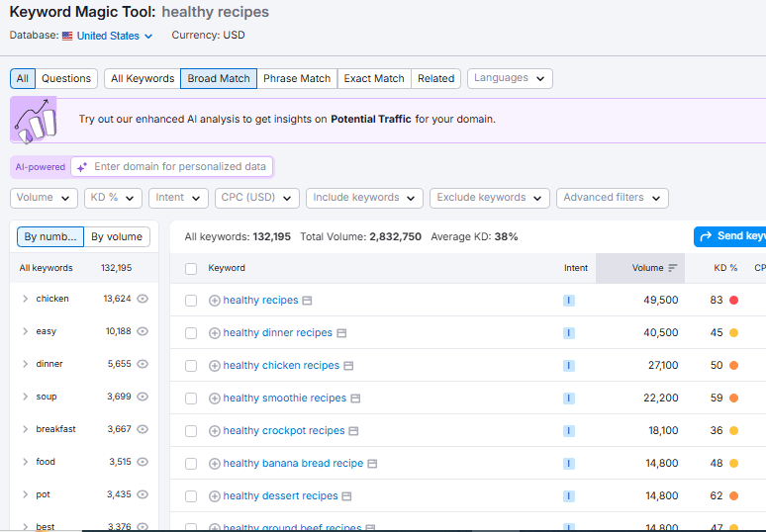Add healthy banana bread recipe via plus icon
Image resolution: width=766 pixels, height=532 pixels.
(214, 464)
